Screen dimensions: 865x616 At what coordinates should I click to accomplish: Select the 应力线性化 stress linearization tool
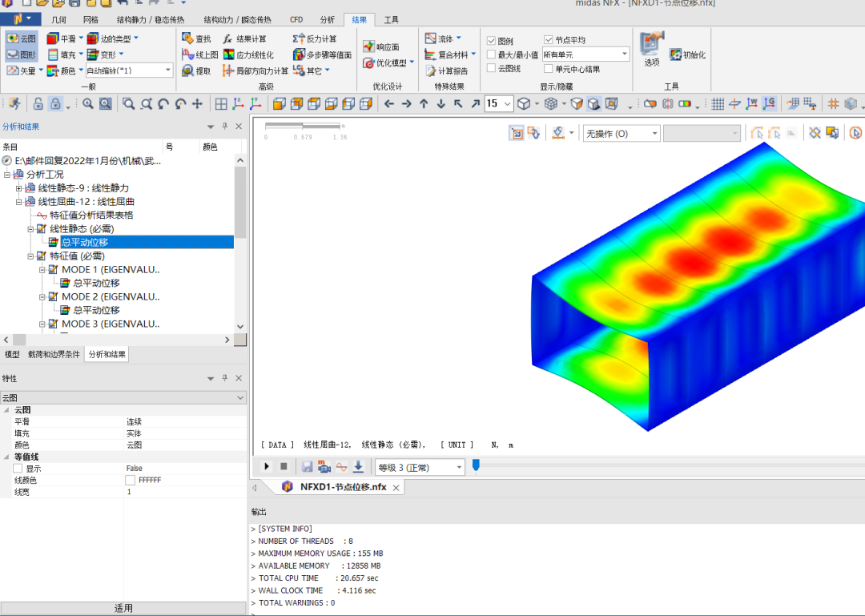point(248,54)
